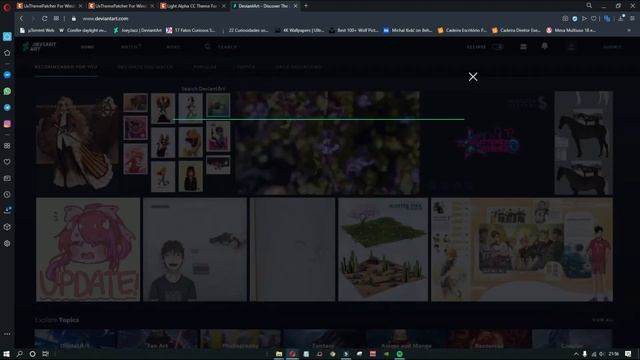Click the Search DeviantArt input field
Screen dimensions: 640x360
(318, 110)
